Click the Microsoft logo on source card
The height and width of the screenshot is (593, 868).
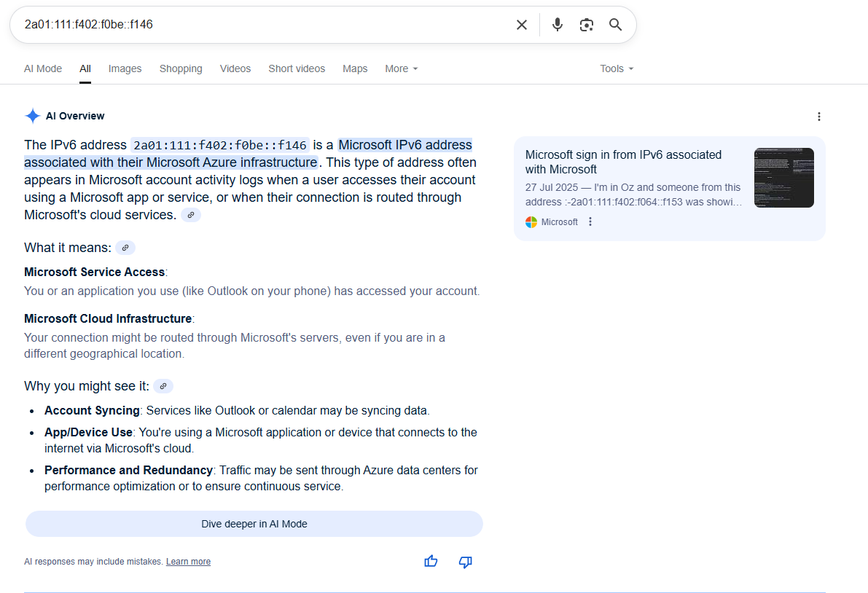point(531,221)
